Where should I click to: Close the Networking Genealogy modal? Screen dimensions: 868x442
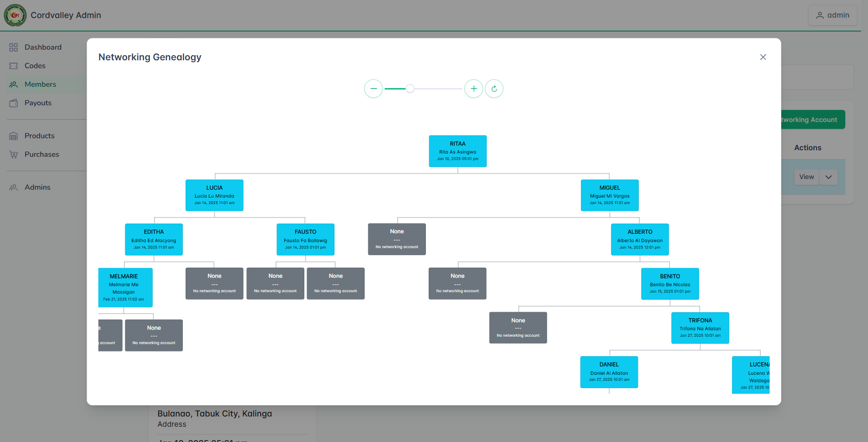click(763, 57)
